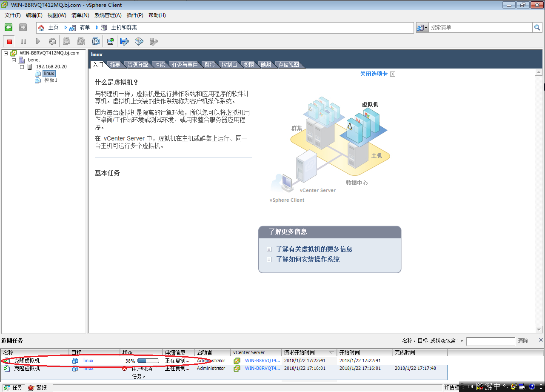Click the 主页 home icon in breadcrumb

tap(41, 28)
